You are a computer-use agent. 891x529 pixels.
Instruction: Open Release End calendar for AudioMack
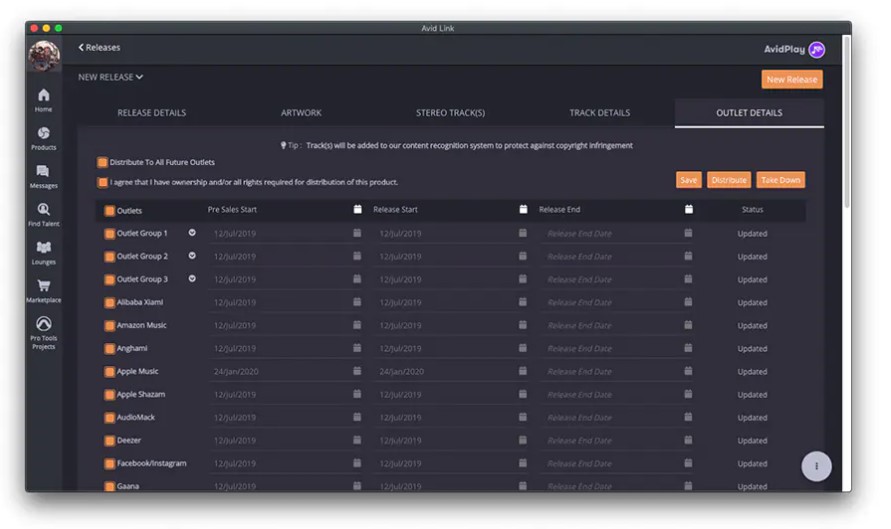click(688, 417)
